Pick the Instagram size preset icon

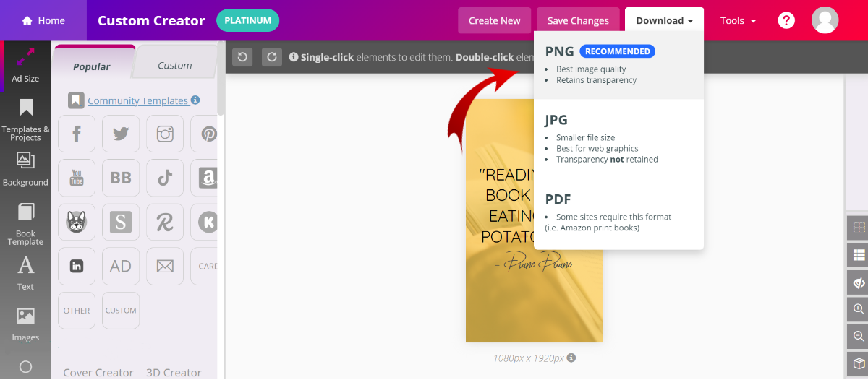pos(165,134)
